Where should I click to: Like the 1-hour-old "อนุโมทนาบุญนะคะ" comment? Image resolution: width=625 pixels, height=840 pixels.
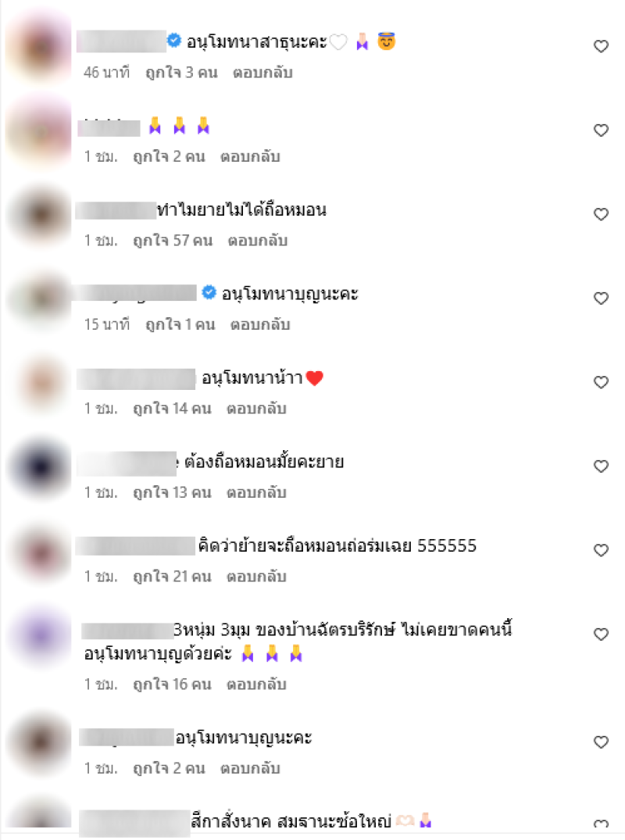coord(601,742)
